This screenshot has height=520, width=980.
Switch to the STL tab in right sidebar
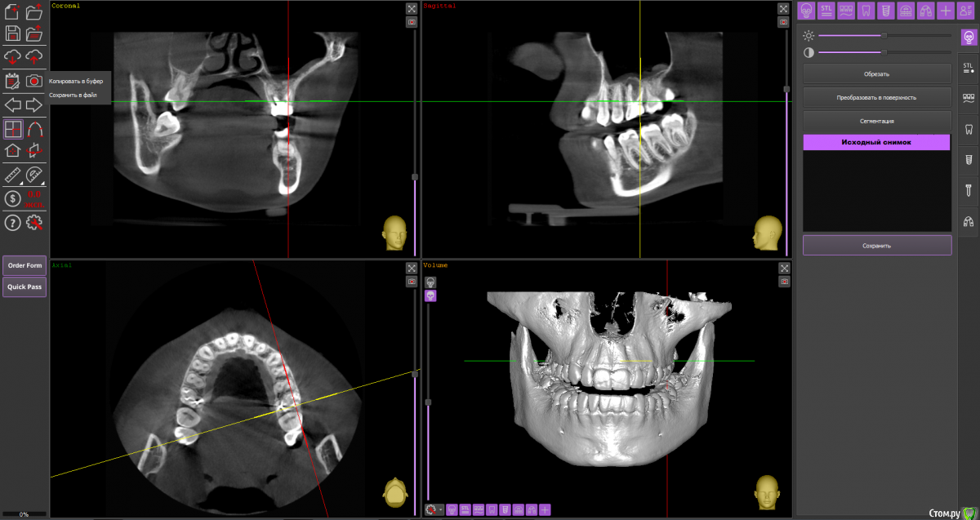[968, 69]
